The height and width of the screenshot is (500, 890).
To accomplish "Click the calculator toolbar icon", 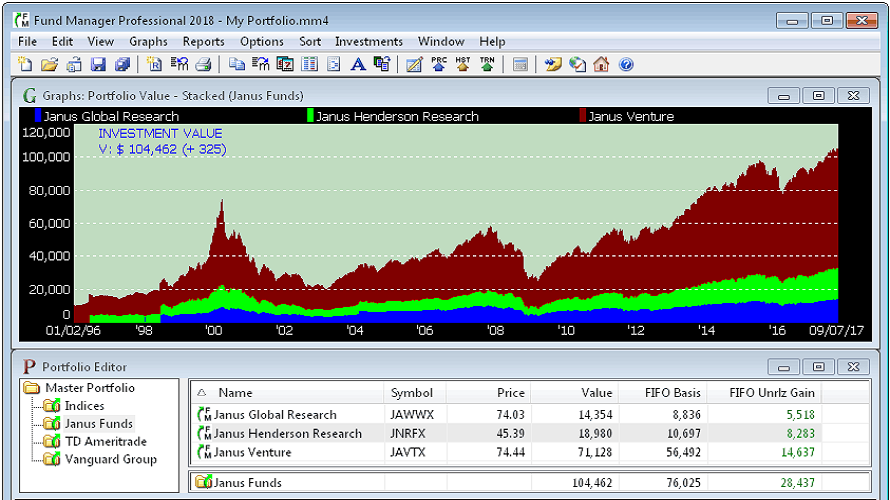I will click(520, 65).
